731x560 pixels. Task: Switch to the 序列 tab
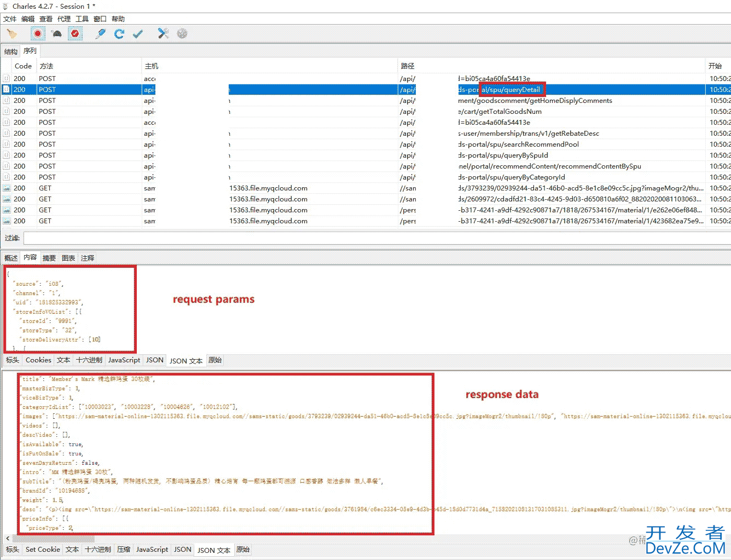click(30, 51)
